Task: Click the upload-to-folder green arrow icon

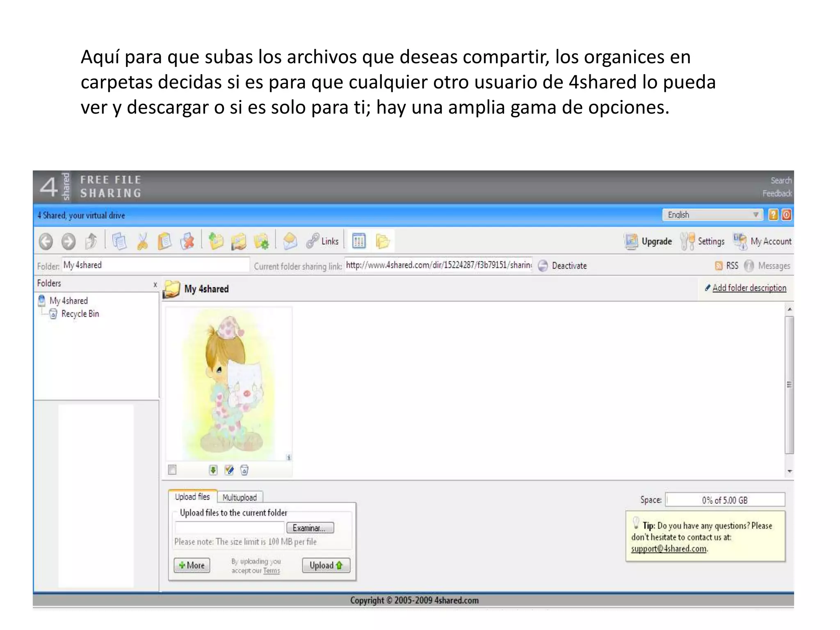Action: coord(216,241)
